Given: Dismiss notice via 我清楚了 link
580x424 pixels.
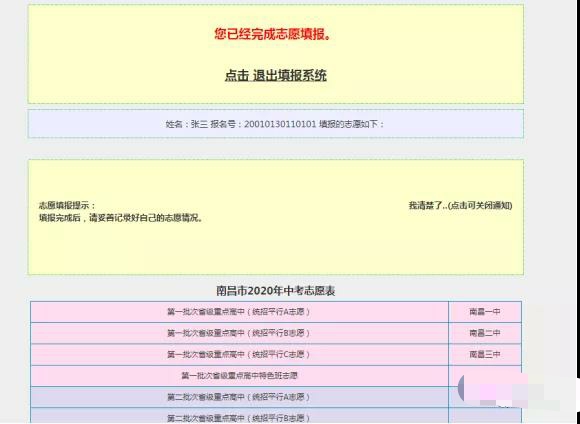Looking at the screenshot, I should [460, 206].
